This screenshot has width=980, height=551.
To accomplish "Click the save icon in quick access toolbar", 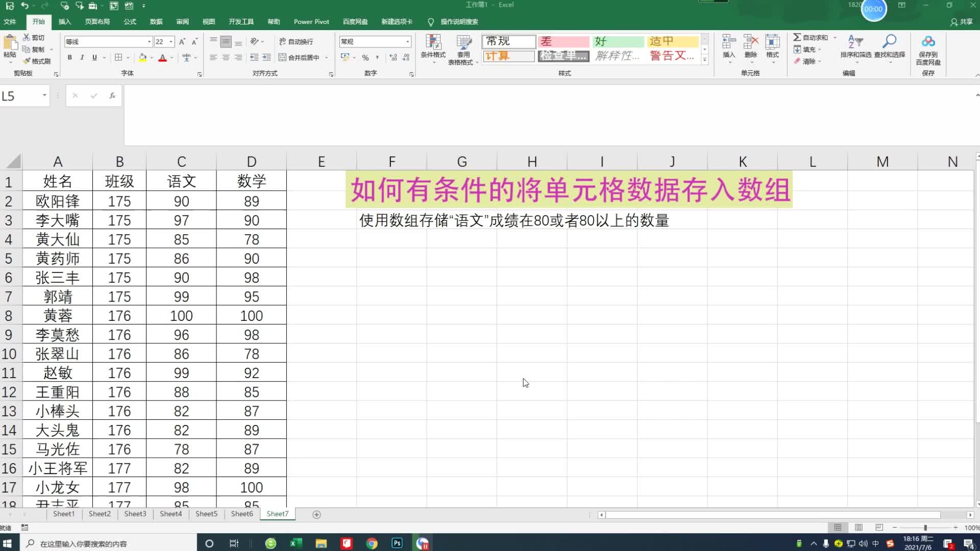I will pyautogui.click(x=10, y=6).
